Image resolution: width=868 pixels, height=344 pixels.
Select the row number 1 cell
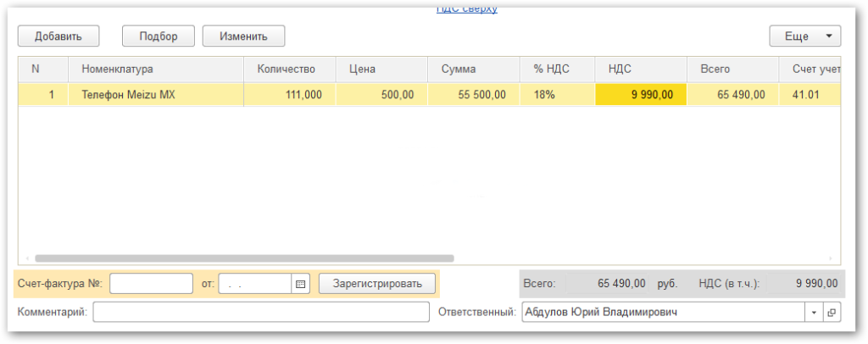[43, 95]
